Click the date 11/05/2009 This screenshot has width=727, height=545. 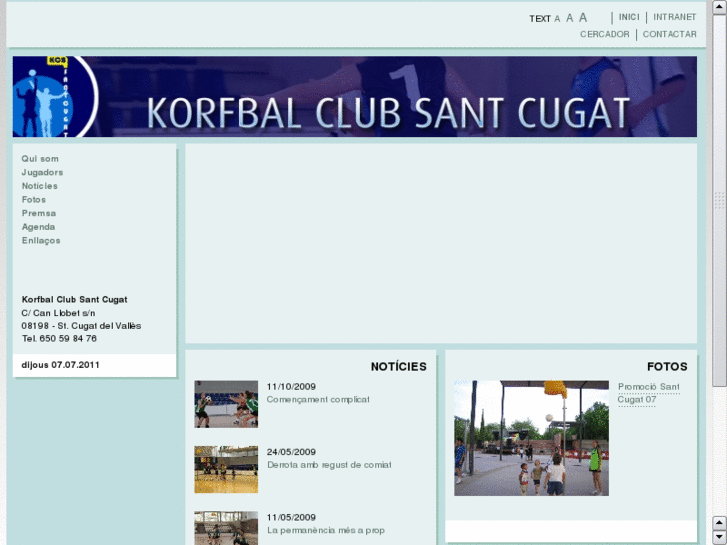(291, 518)
